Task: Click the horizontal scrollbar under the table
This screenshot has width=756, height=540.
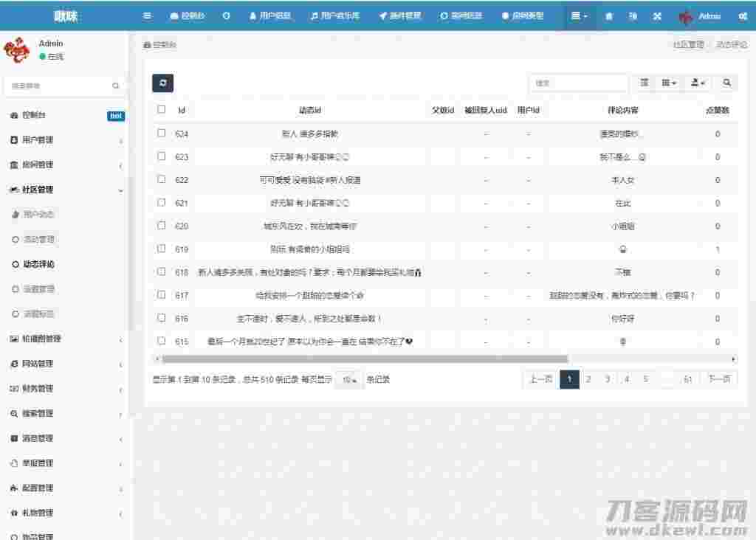Action: click(365, 359)
